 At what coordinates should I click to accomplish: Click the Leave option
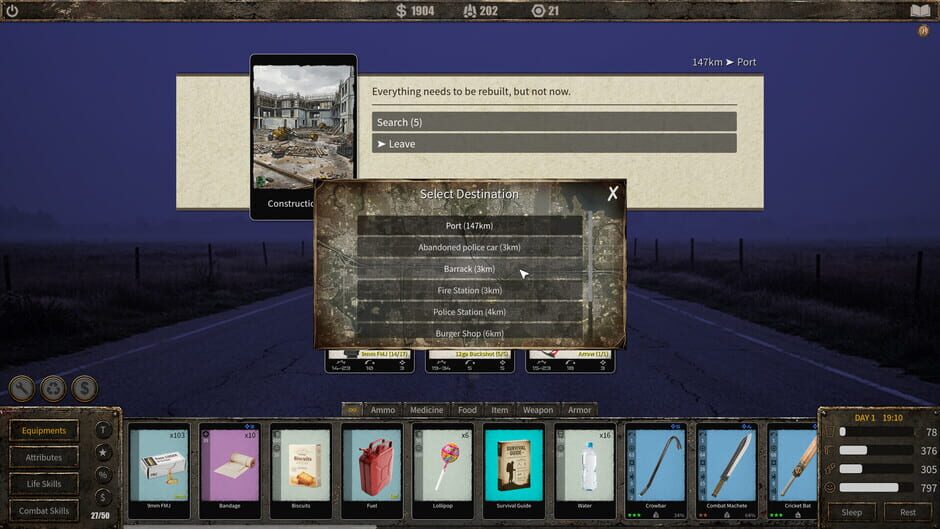point(554,143)
